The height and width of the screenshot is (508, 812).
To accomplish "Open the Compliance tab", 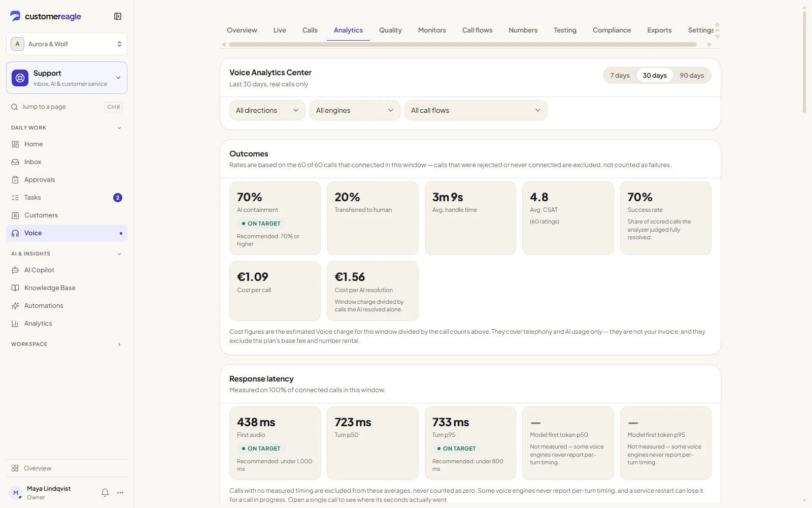I will [x=612, y=30].
